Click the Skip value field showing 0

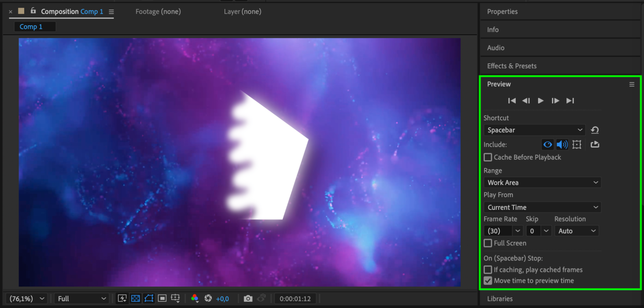click(533, 231)
